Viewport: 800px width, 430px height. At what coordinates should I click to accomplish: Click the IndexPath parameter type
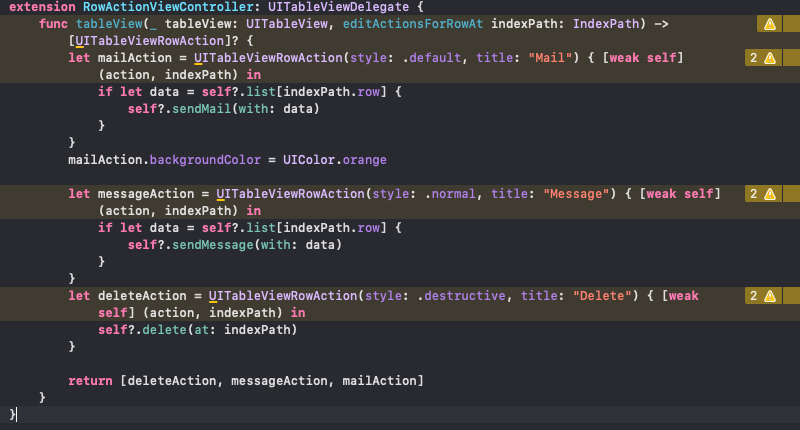coord(606,24)
